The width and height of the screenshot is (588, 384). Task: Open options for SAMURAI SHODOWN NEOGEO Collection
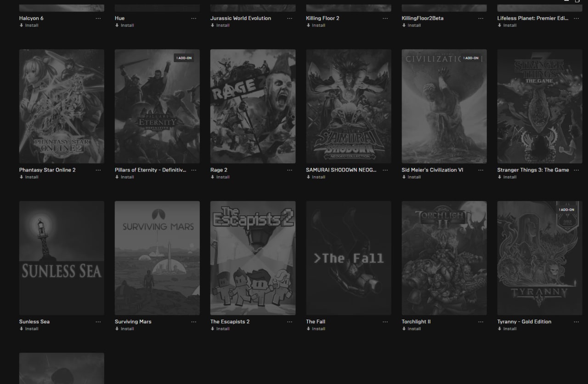click(385, 170)
